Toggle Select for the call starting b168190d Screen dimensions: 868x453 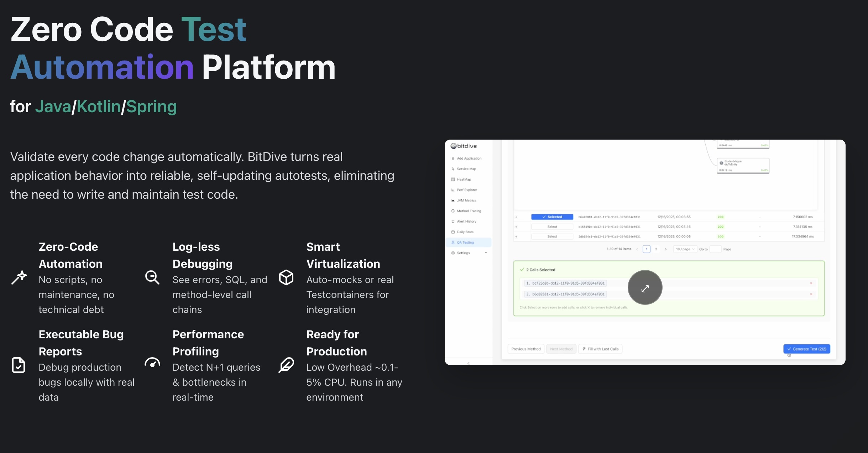point(552,227)
